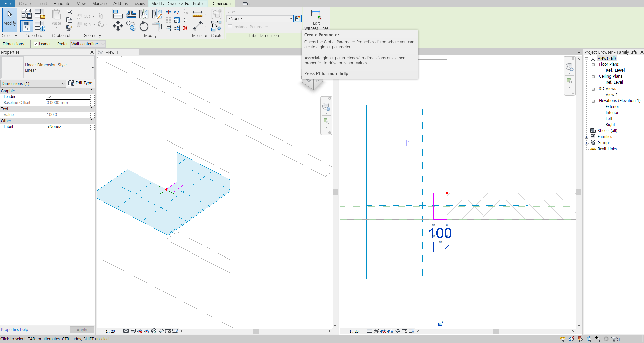Click the Create Similar icon

[x=216, y=26]
